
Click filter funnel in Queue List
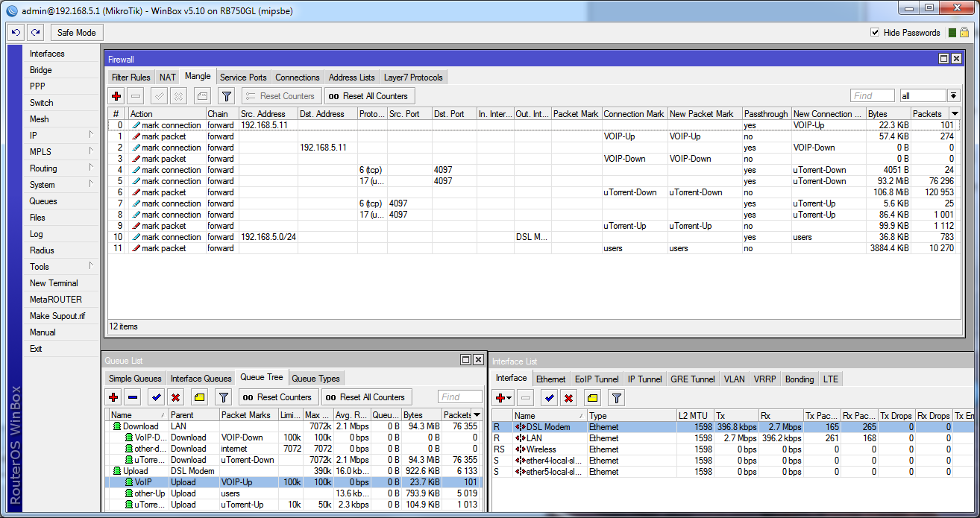click(x=224, y=397)
